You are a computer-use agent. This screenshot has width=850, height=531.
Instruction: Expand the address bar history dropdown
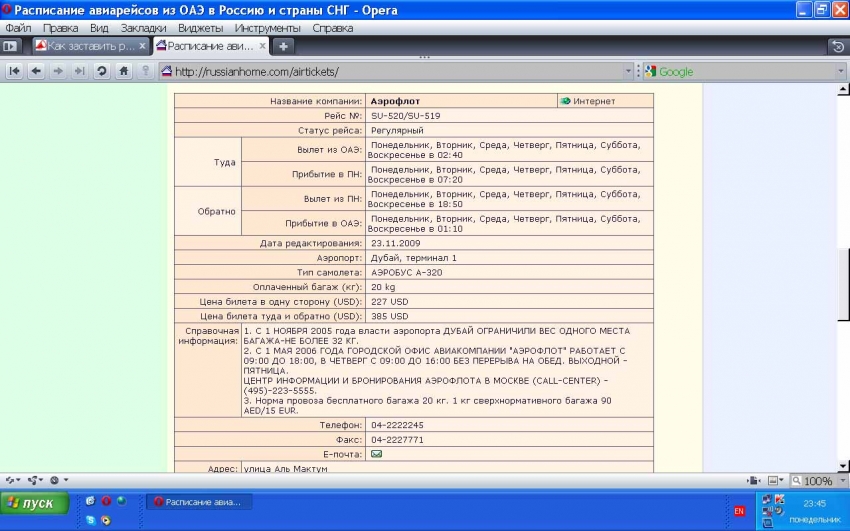coord(628,71)
